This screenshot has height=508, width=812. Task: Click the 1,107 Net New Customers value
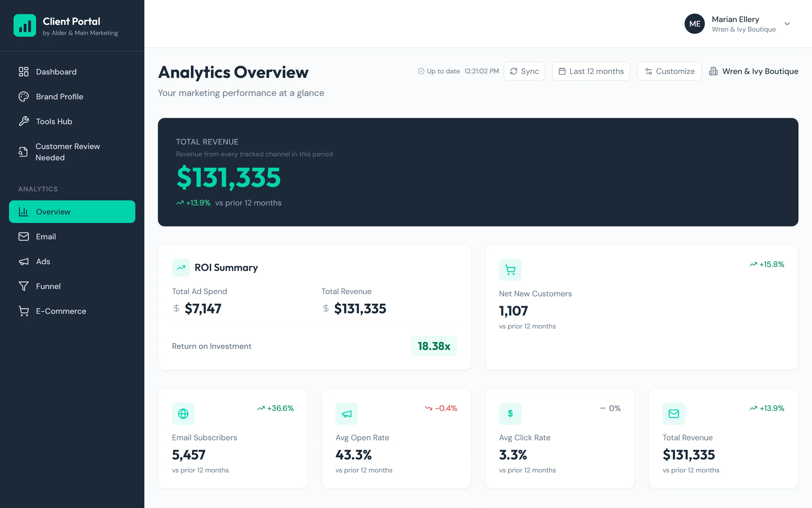[x=513, y=311]
